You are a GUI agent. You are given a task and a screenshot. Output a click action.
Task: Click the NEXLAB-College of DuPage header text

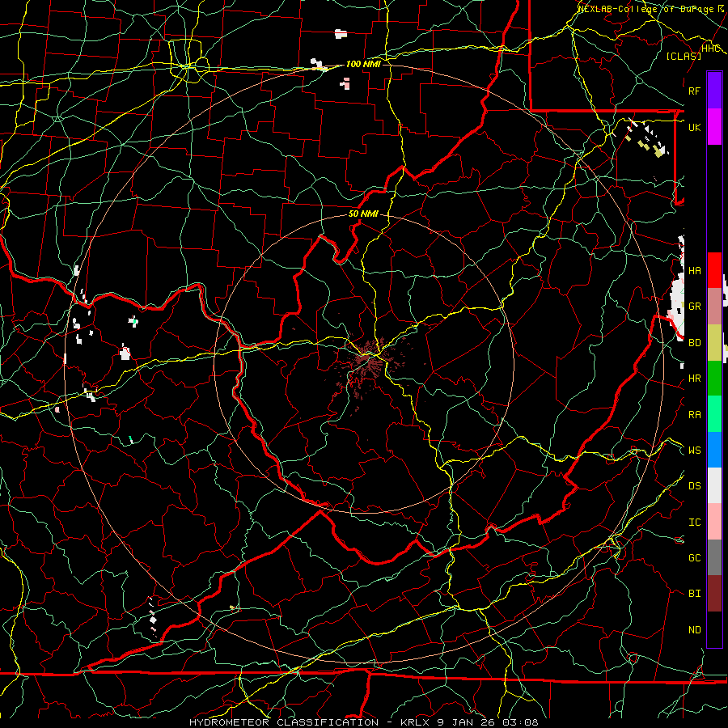click(x=645, y=9)
